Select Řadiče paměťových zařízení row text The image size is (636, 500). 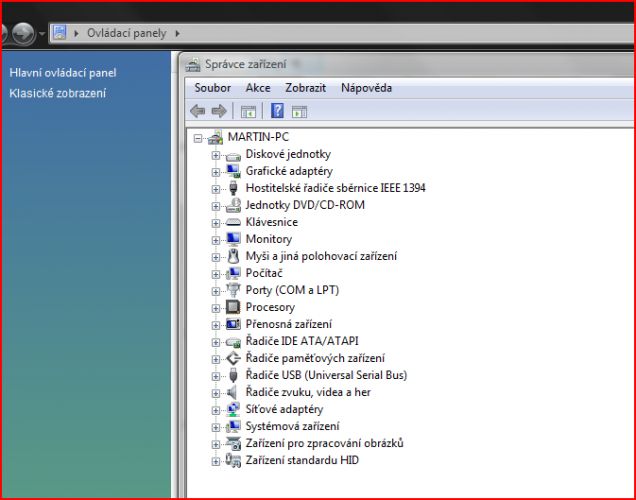point(315,358)
